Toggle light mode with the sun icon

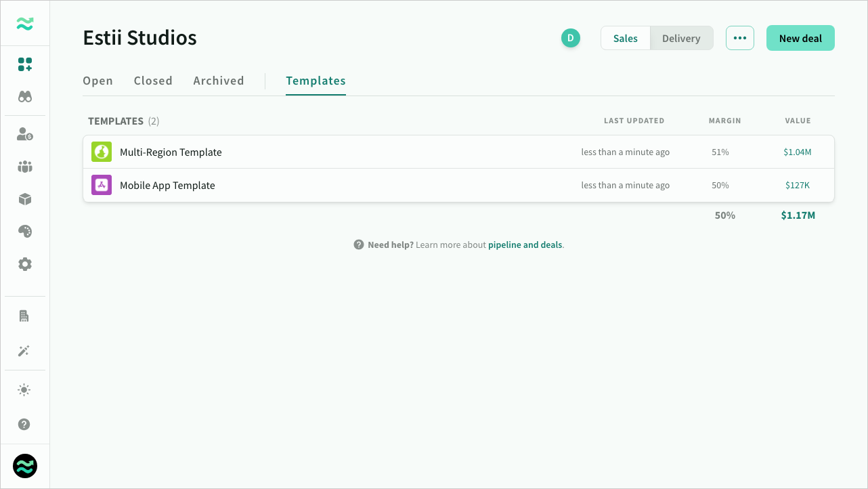point(25,389)
